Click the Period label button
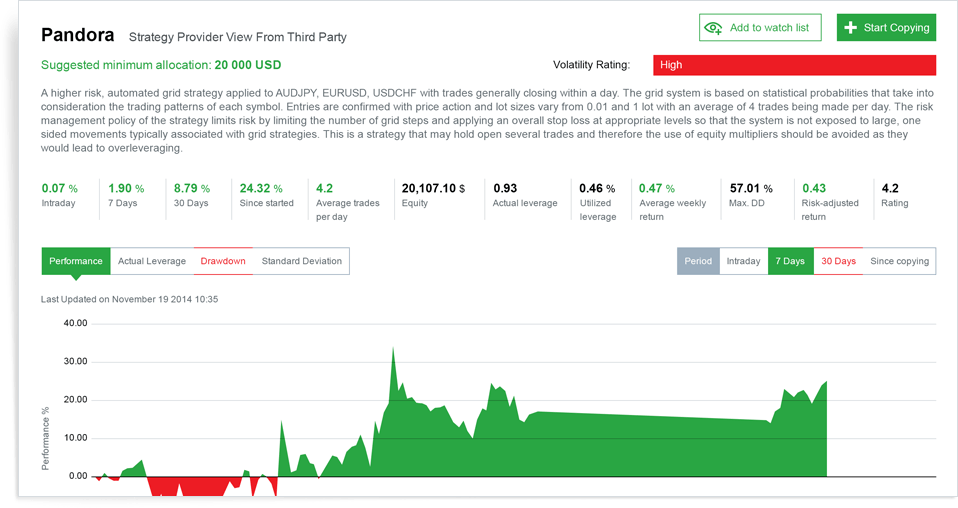The width and height of the screenshot is (958, 508). (698, 261)
